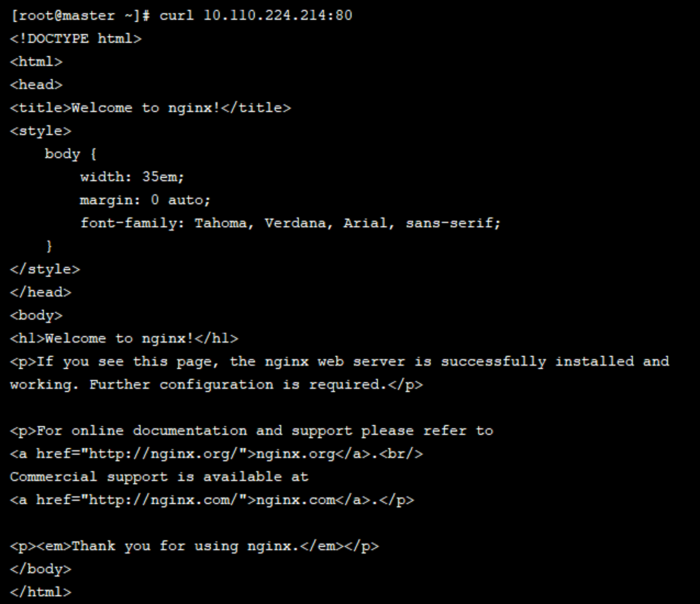Click the closing style tag

click(45, 269)
